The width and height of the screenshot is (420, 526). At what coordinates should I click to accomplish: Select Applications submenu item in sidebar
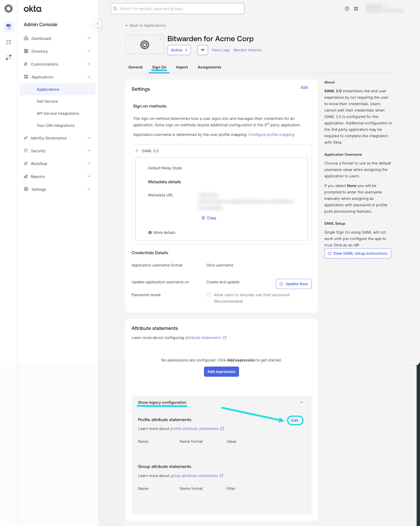pos(58,89)
